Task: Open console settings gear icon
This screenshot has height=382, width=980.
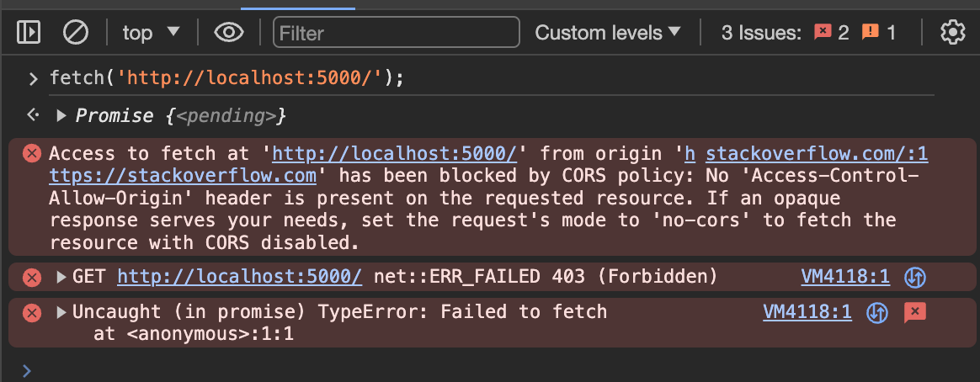Action: point(952,33)
